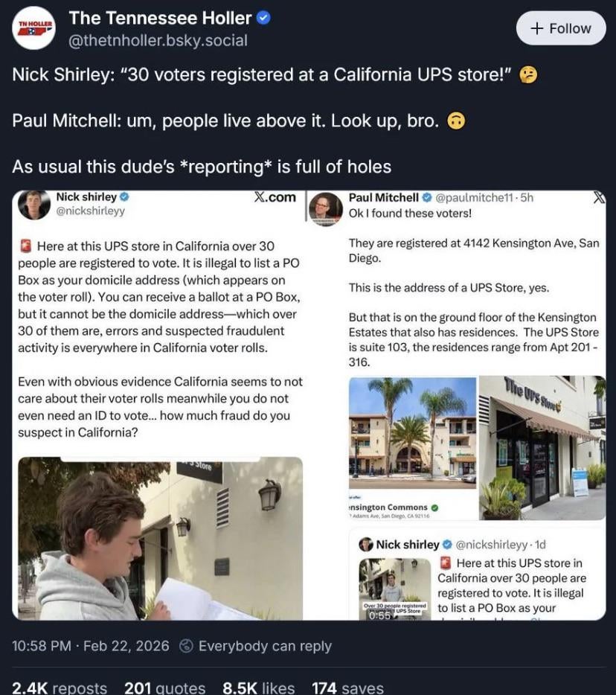Open the @thetnholler.bsky.social handle link

[x=158, y=41]
